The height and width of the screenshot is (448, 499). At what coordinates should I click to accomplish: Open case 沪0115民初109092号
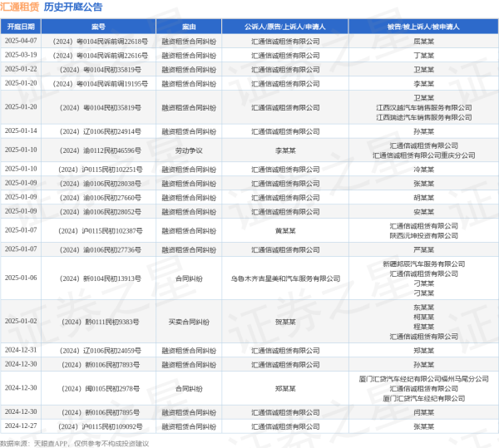point(100,426)
